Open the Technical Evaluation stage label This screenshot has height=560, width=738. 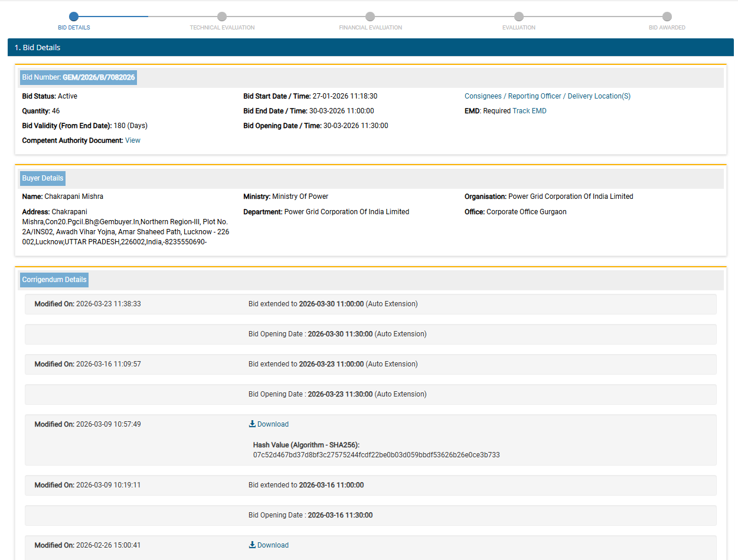pyautogui.click(x=222, y=28)
